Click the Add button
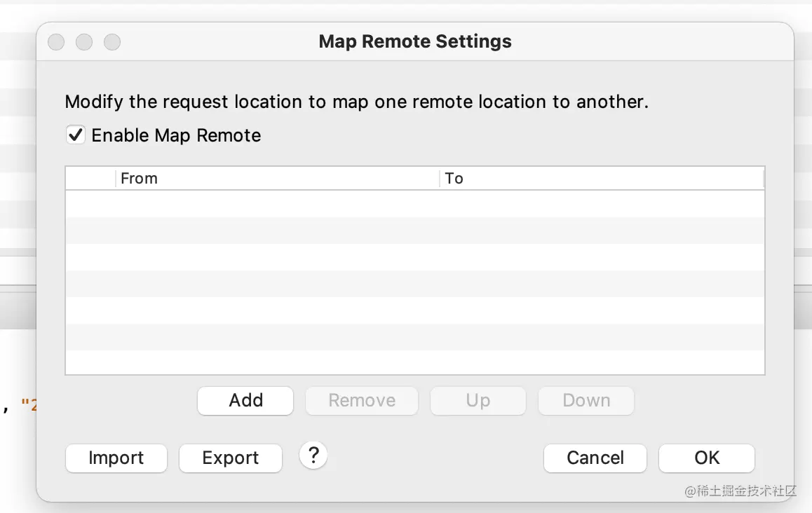The image size is (812, 513). point(245,400)
